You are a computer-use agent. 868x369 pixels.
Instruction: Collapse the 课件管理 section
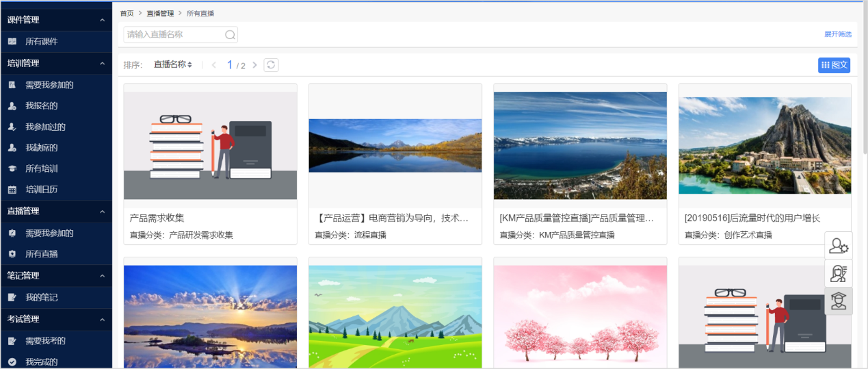pyautogui.click(x=103, y=21)
